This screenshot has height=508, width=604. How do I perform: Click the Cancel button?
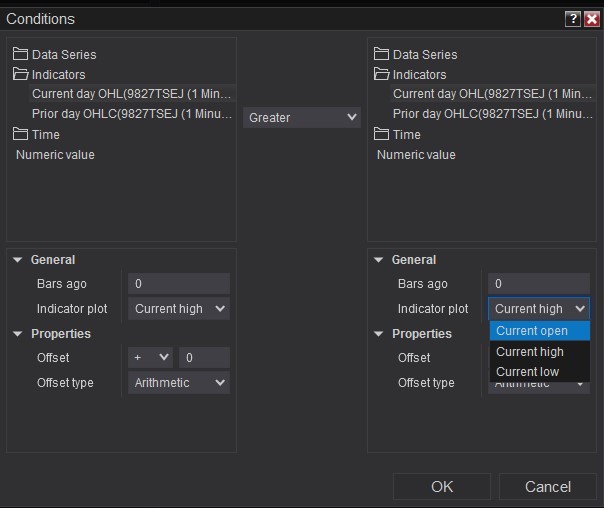point(548,487)
